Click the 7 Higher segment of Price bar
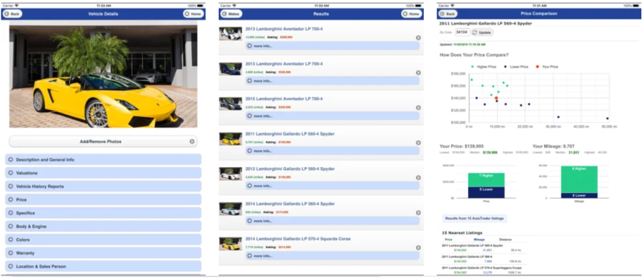The width and height of the screenshot is (644, 277). (x=486, y=180)
